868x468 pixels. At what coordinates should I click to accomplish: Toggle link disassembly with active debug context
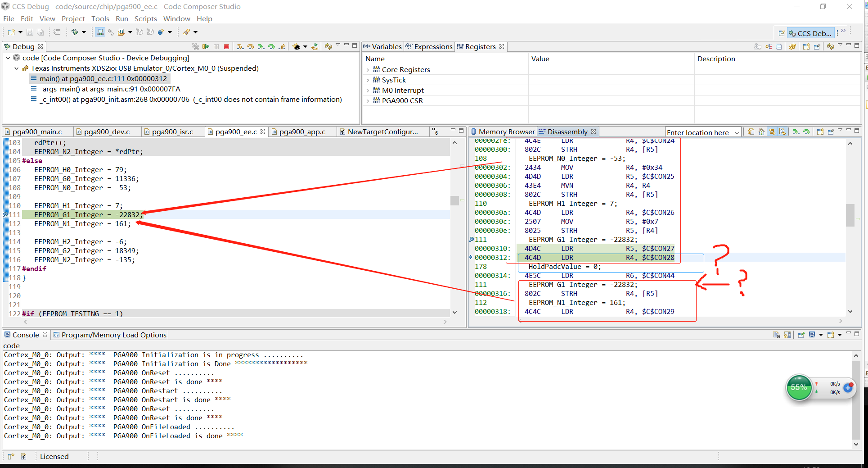pos(772,132)
